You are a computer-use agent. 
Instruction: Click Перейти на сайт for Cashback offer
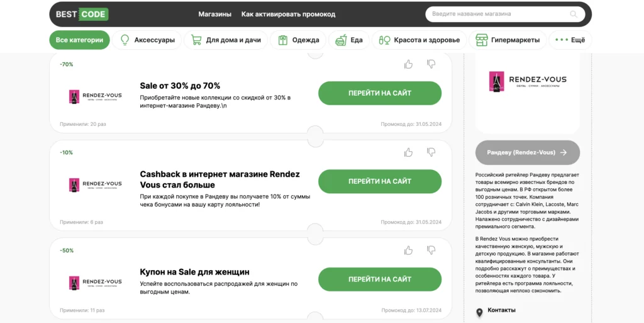point(380,181)
